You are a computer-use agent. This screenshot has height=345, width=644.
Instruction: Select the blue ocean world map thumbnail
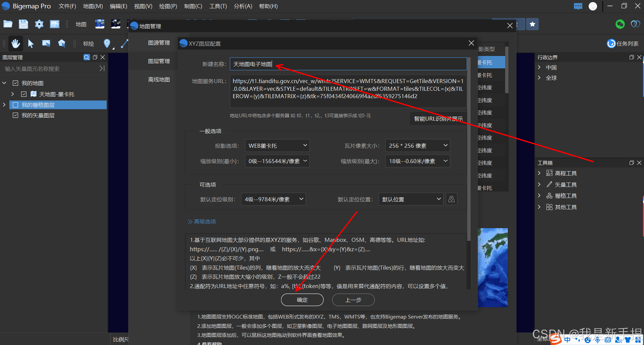(100, 24)
